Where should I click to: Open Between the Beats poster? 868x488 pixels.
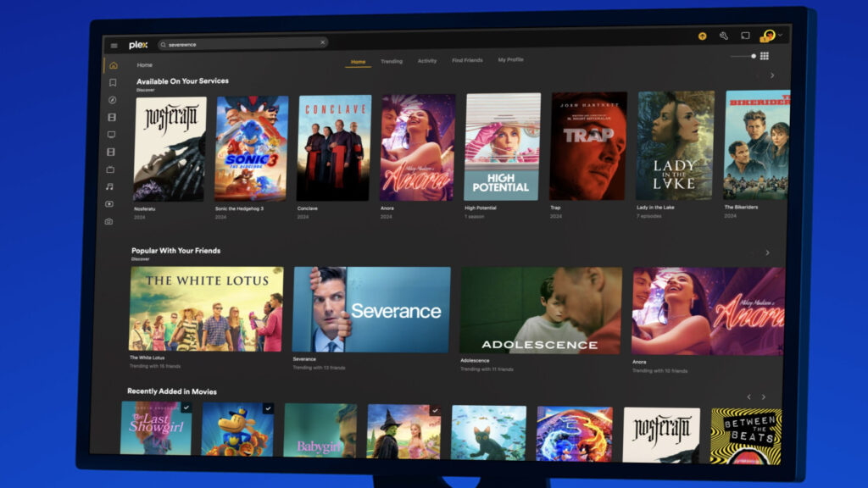[x=746, y=436]
